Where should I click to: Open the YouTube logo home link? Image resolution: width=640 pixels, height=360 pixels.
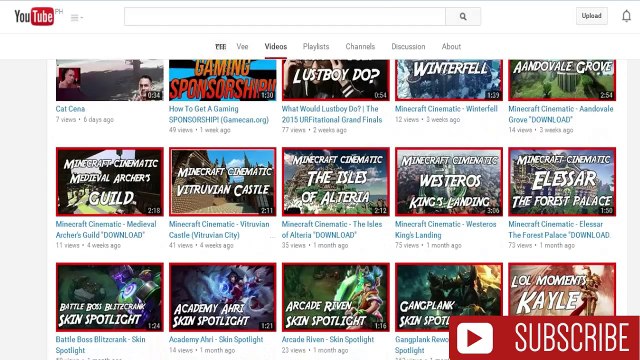pyautogui.click(x=34, y=16)
